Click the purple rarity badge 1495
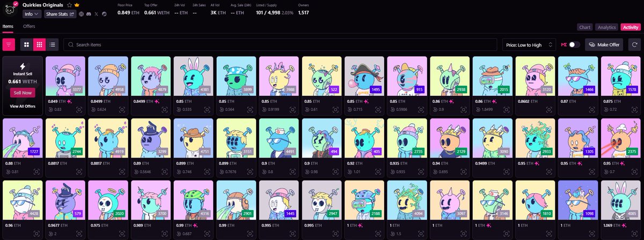 [377, 90]
